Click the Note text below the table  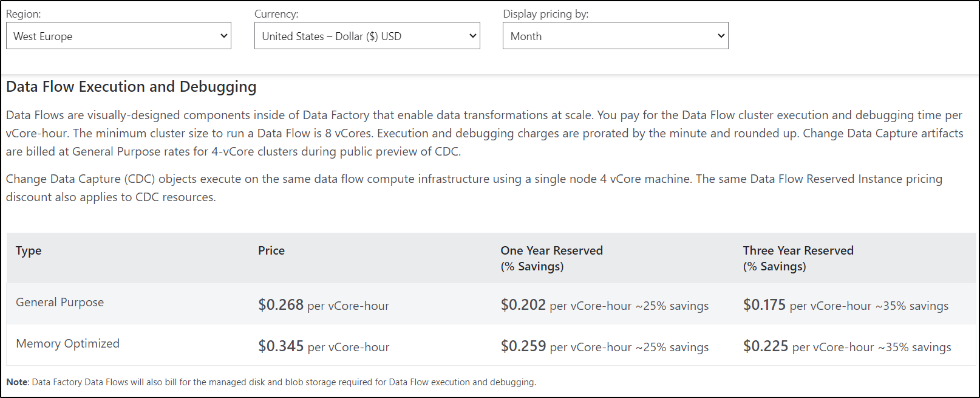pyautogui.click(x=271, y=382)
